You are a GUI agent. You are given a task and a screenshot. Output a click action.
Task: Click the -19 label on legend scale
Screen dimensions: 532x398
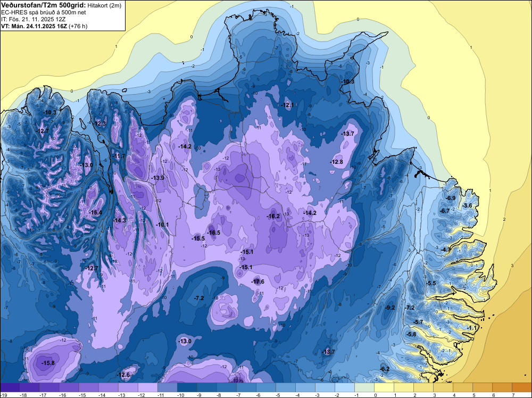pos(4,395)
